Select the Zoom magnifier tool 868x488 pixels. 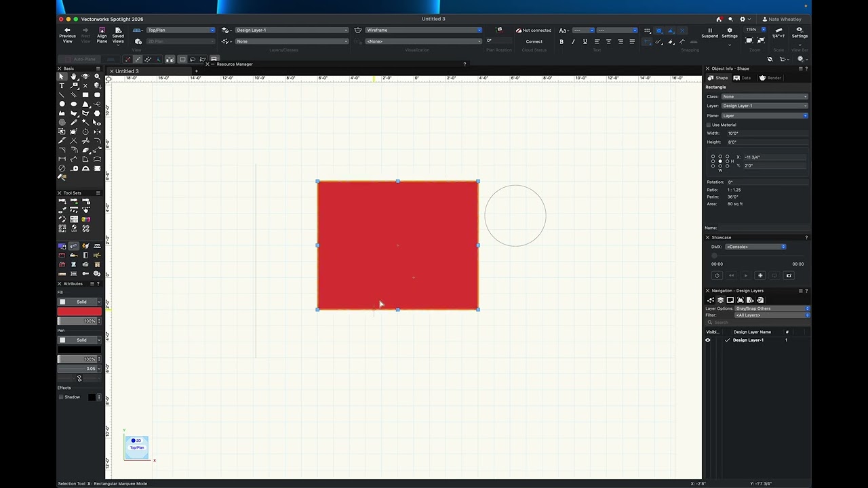[x=97, y=77]
